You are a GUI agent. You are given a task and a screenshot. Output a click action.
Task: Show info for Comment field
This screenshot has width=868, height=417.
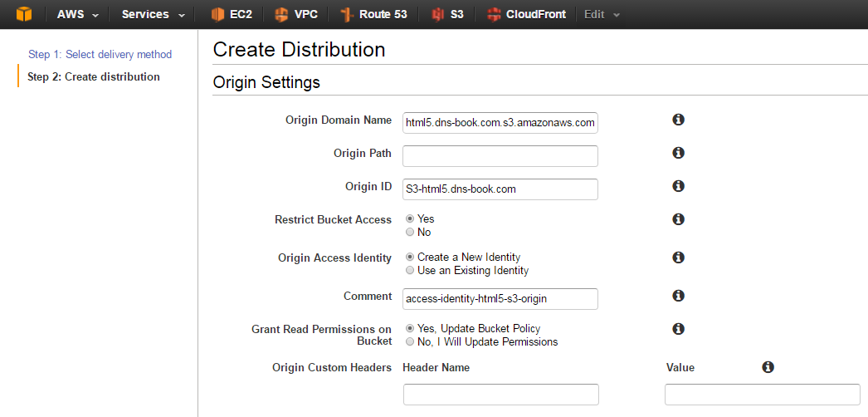(x=678, y=296)
